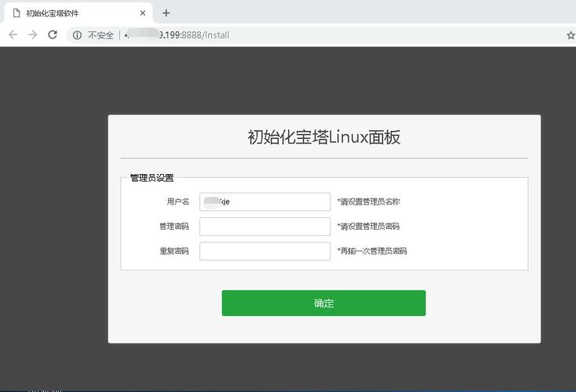
Task: Click hint text *再输一次管理员密码
Action: click(x=372, y=251)
